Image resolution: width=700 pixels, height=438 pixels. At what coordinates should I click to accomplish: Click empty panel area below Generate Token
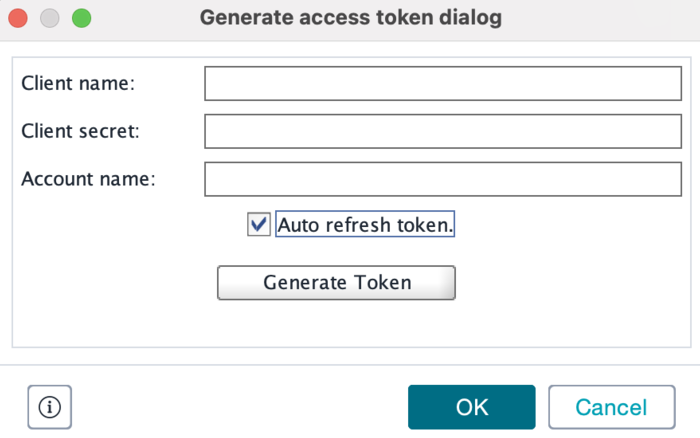[x=350, y=322]
